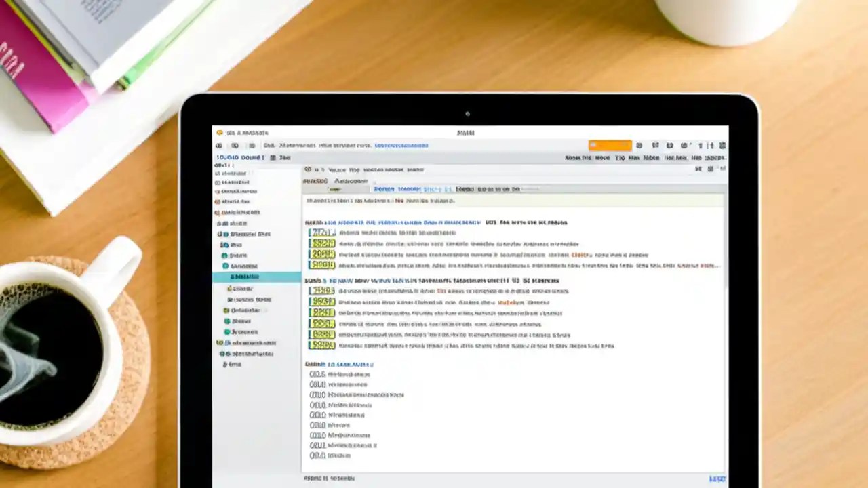
Task: Switch to the Help menu at top right
Action: coord(696,157)
